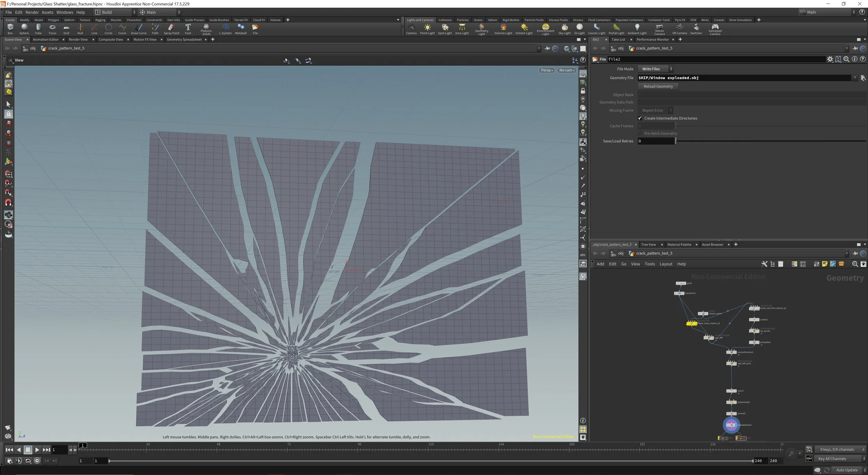Click the Torus shelf tool
Screen dimensions: 868x475
click(x=52, y=28)
